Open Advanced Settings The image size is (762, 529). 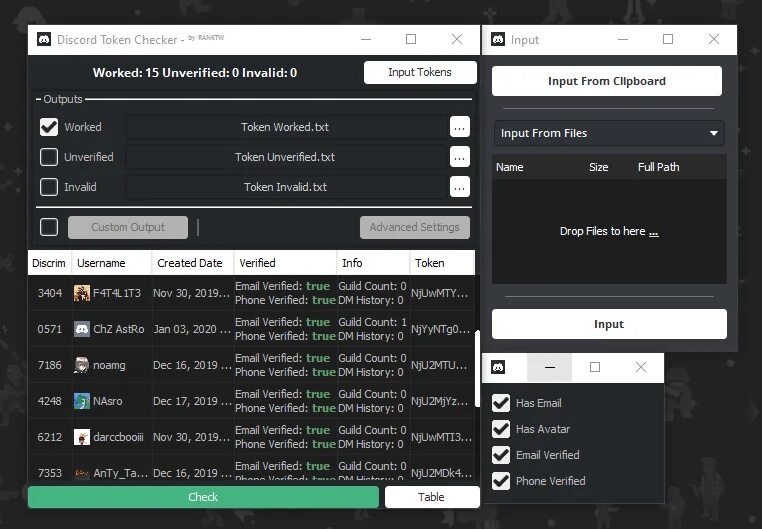(x=415, y=227)
